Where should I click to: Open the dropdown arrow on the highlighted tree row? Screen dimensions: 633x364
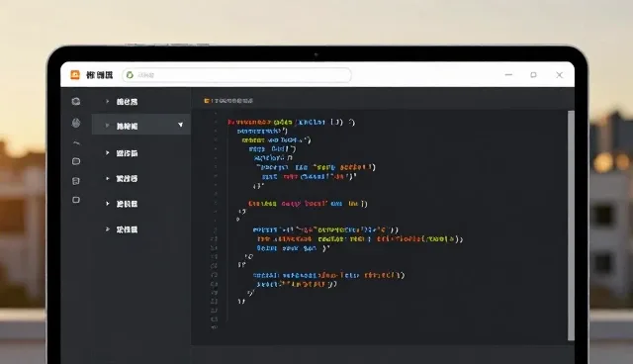click(x=180, y=125)
